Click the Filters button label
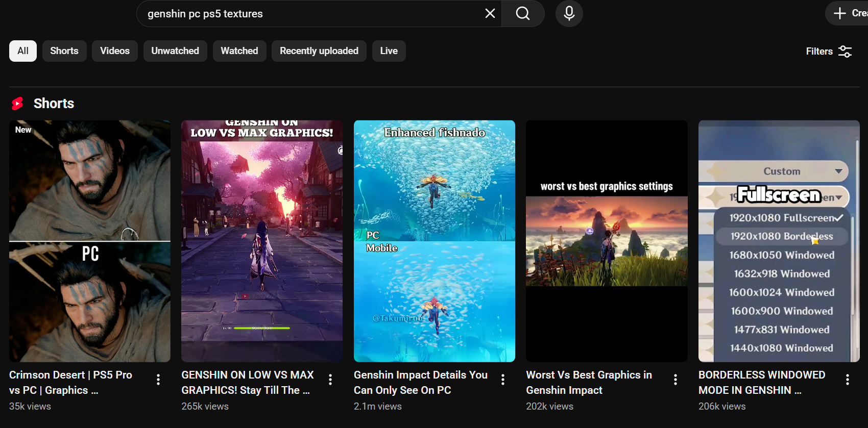868x428 pixels. (x=819, y=52)
